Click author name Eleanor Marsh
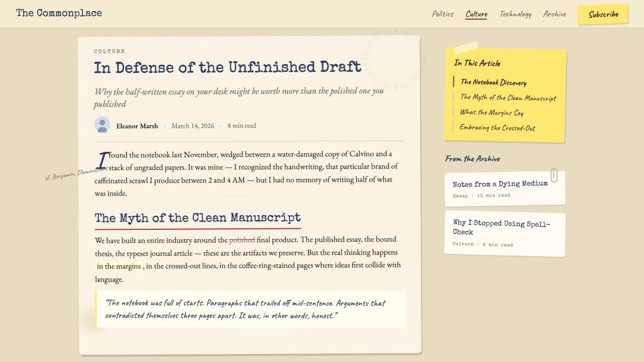 pyautogui.click(x=137, y=126)
